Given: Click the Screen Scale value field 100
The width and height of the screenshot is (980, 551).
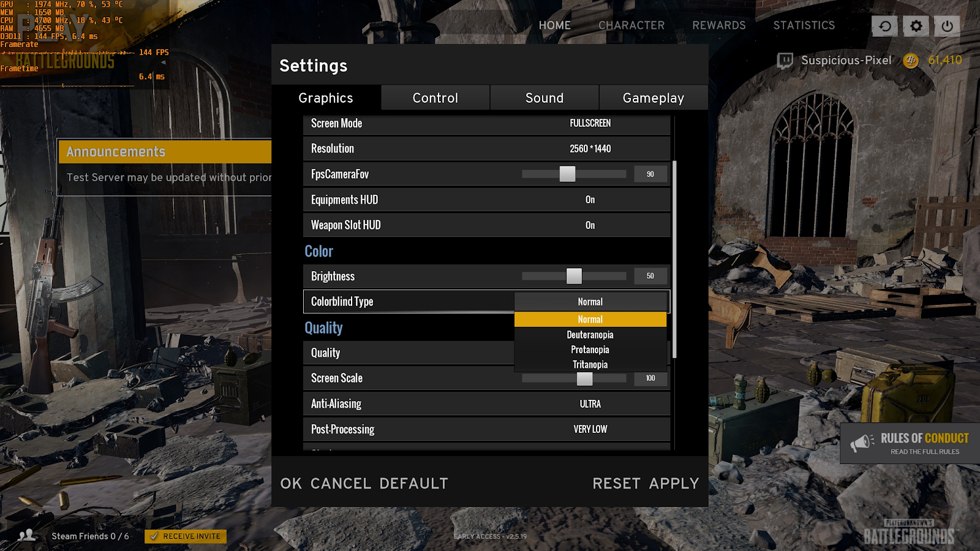Looking at the screenshot, I should [650, 378].
